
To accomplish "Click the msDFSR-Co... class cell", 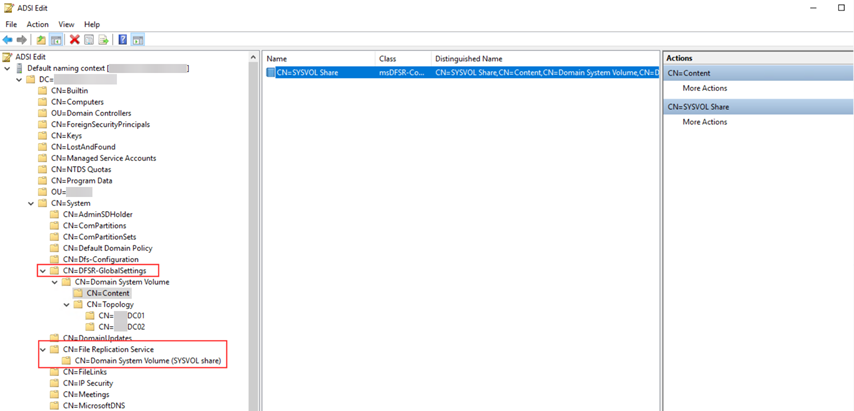I will [402, 72].
